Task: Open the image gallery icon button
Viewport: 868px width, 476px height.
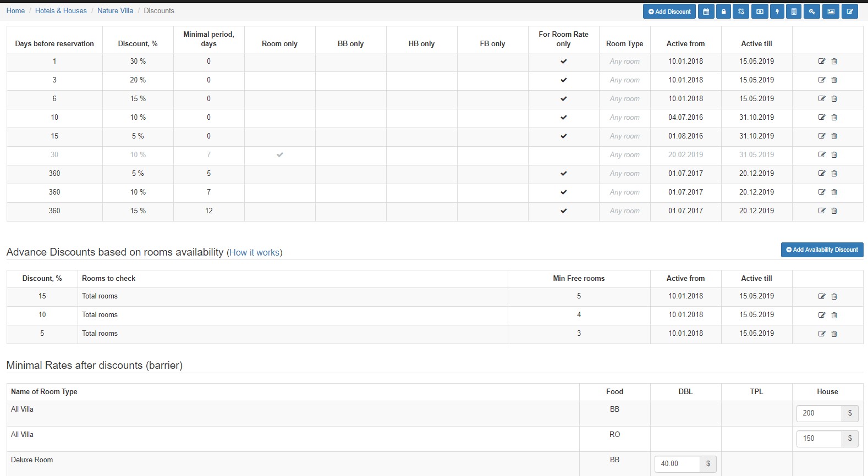Action: pos(831,12)
